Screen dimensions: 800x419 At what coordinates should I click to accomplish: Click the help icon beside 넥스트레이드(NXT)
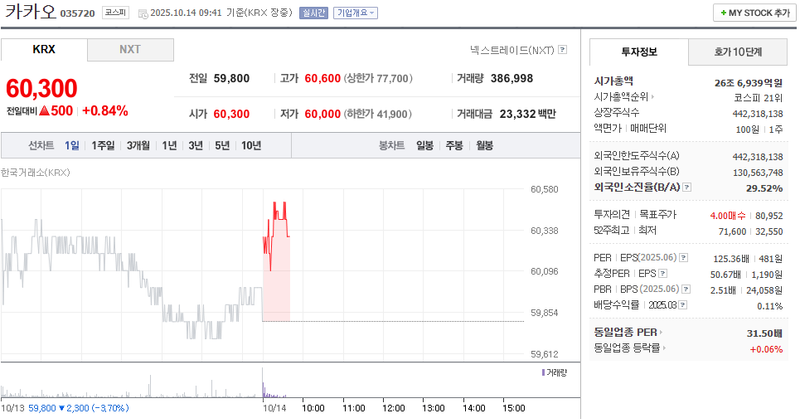563,49
